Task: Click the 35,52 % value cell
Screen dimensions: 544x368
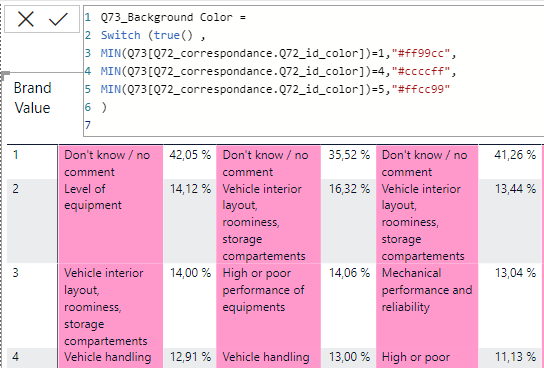Action: [x=349, y=162]
